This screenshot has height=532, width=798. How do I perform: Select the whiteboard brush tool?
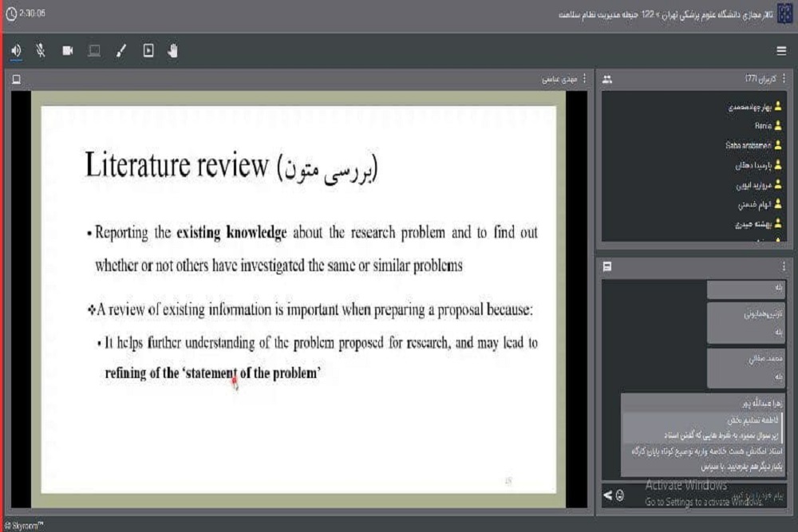point(121,51)
